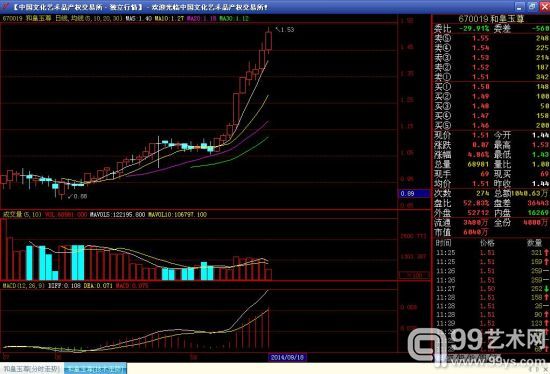Close the current bottom tab with the X
The height and width of the screenshot is (374, 550).
coord(546,369)
